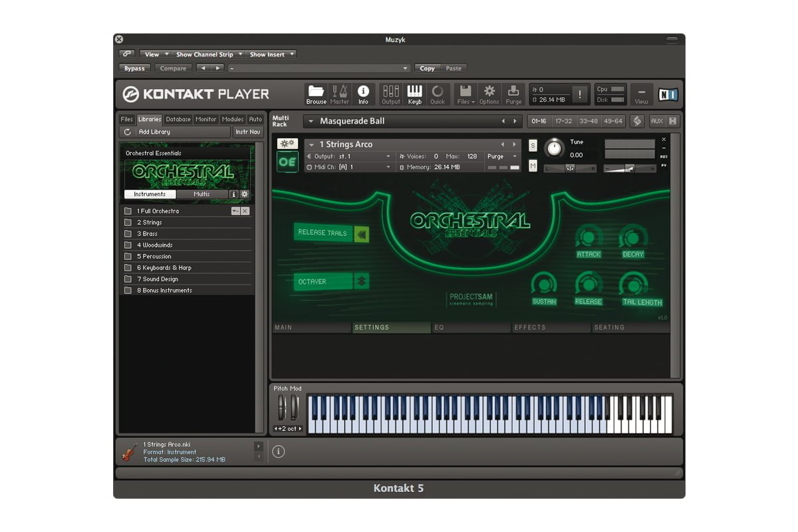The width and height of the screenshot is (798, 532).
Task: Toggle the Release Trails switch
Action: point(361,233)
